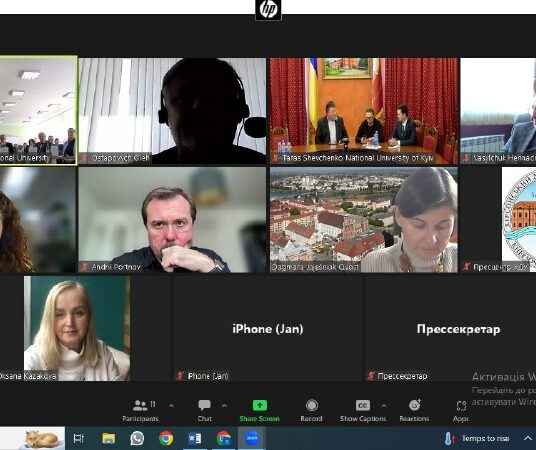
Task: Open the Participants panel
Action: 140,411
